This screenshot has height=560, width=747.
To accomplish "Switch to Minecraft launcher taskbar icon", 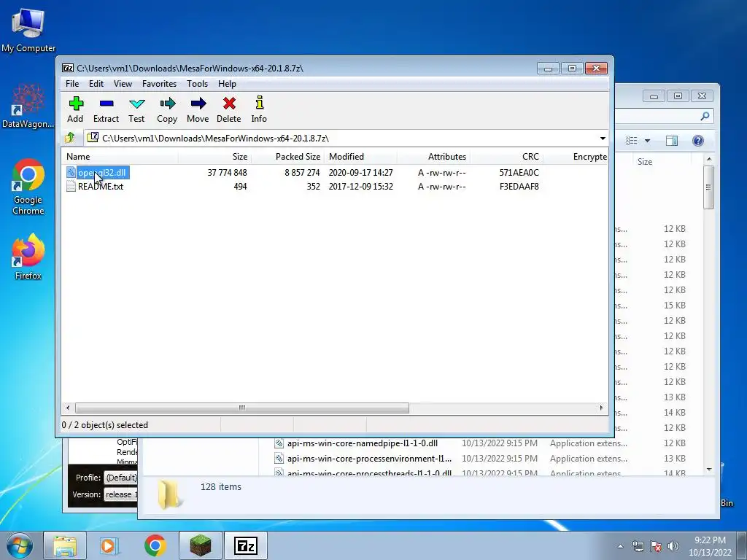I will 201,545.
